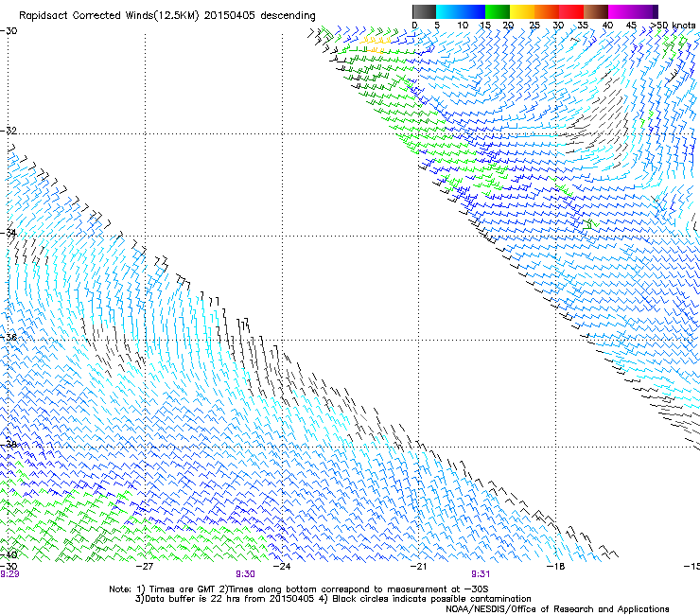Image resolution: width=700 pixels, height=615 pixels.
Task: Click the '25' legend scale label
Action: pos(534,26)
